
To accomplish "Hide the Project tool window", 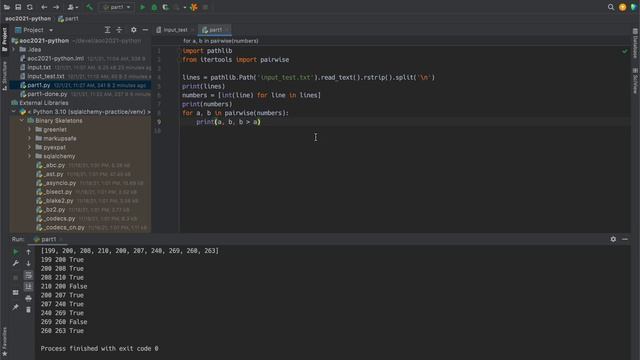I will (145, 30).
